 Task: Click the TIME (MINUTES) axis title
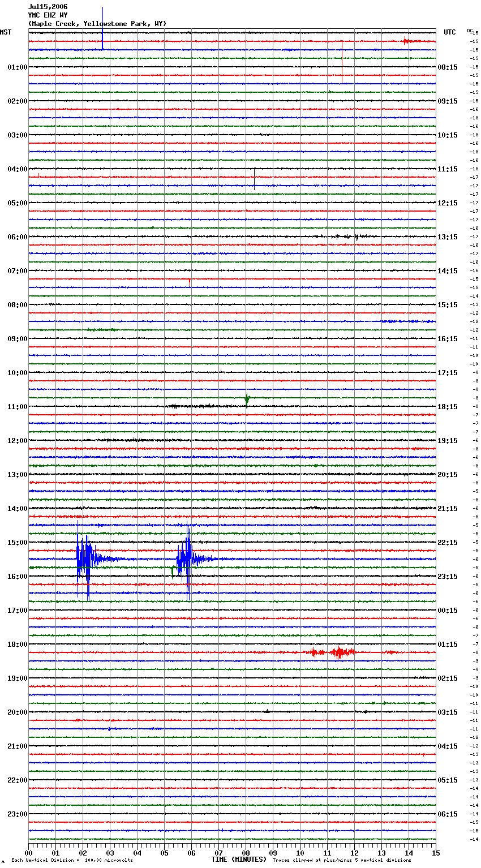click(239, 860)
